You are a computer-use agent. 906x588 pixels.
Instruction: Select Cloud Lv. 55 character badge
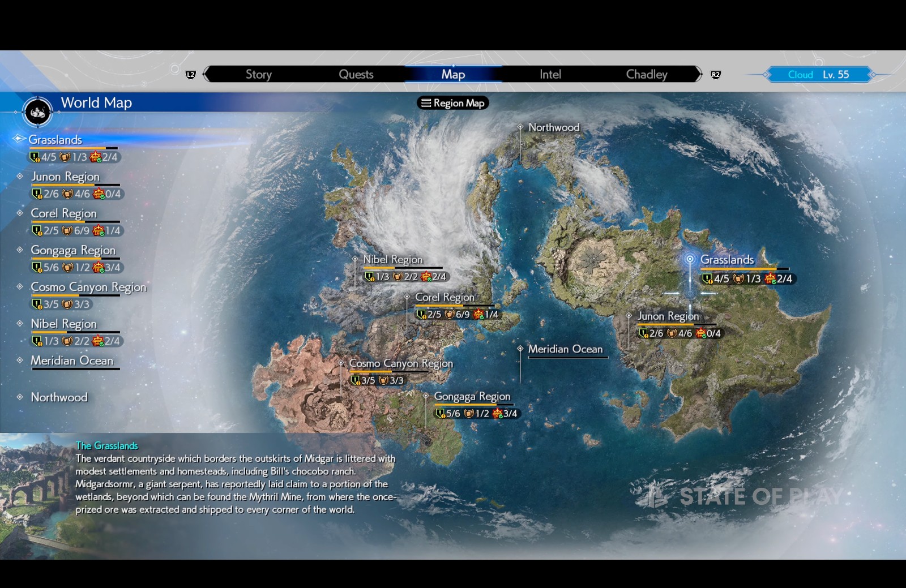818,75
